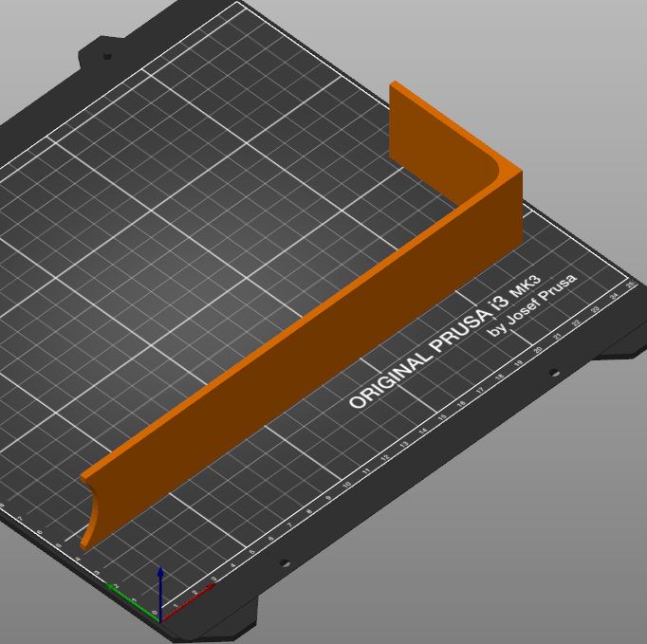Viewport: 647px width, 644px height.
Task: Click the red X axis arrow
Action: (188, 602)
